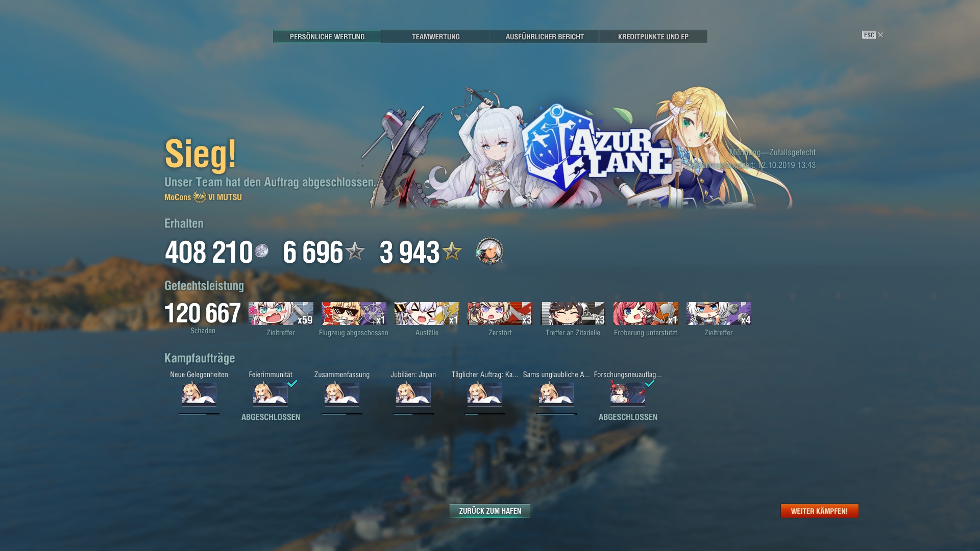The image size is (980, 551).
Task: Click the Treffer an Zitadelle ribbon
Action: pos(573,313)
